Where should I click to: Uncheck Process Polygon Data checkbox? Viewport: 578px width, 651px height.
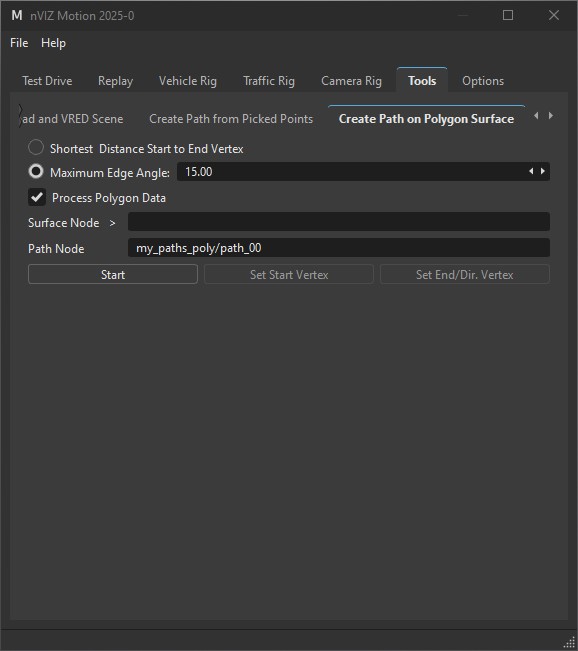[x=37, y=197]
